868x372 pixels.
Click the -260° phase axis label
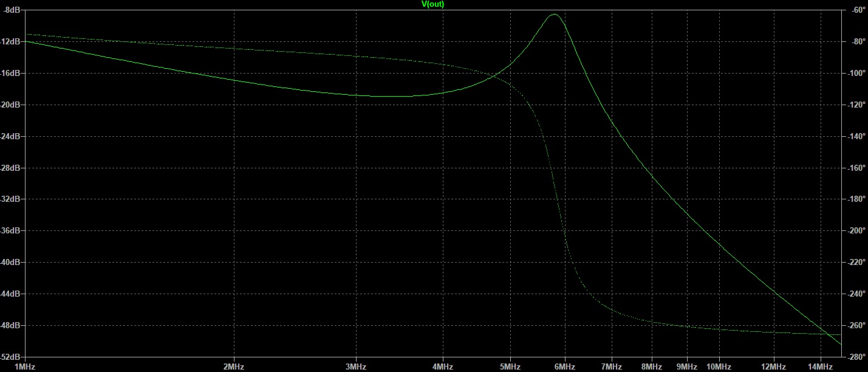click(x=856, y=326)
